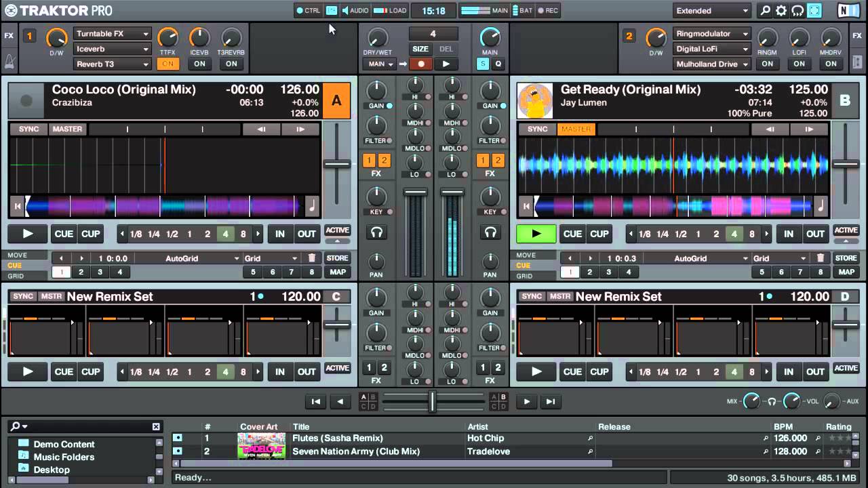Click Deck B MAP button
The image size is (868, 488).
click(846, 272)
